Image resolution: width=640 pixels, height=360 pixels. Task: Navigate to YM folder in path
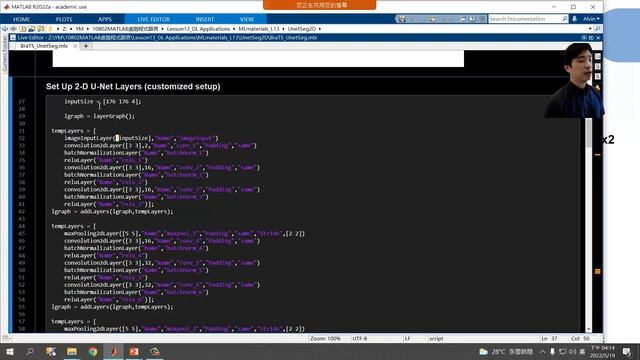(80, 29)
